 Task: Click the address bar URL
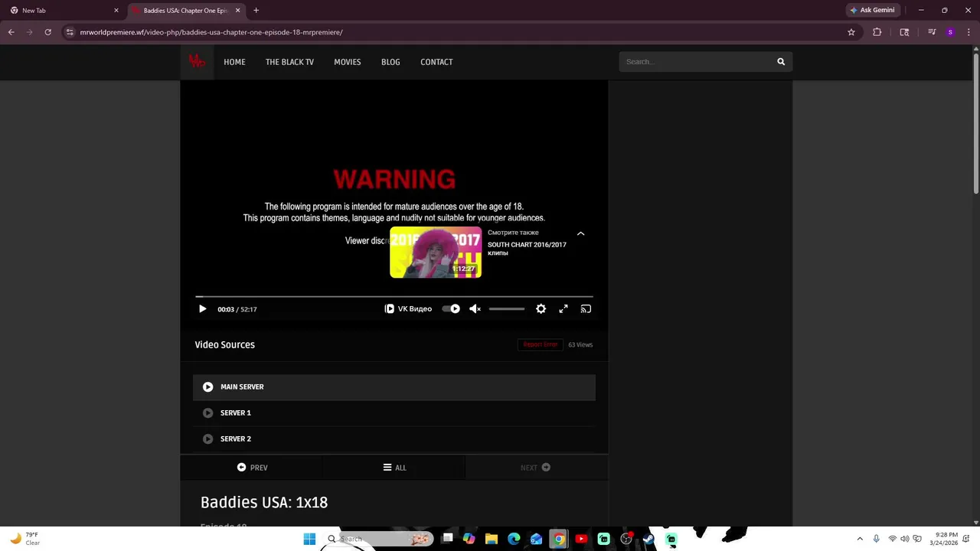coord(211,32)
